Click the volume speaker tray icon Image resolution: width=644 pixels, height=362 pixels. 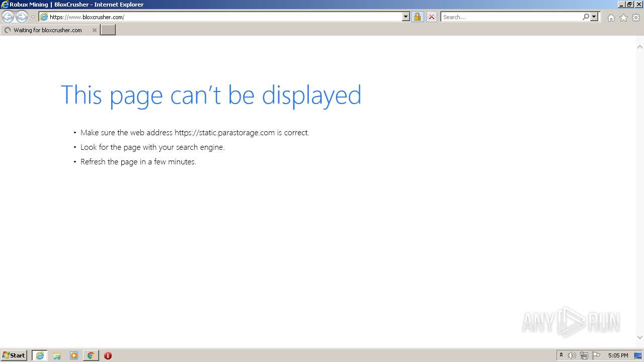[572, 355]
